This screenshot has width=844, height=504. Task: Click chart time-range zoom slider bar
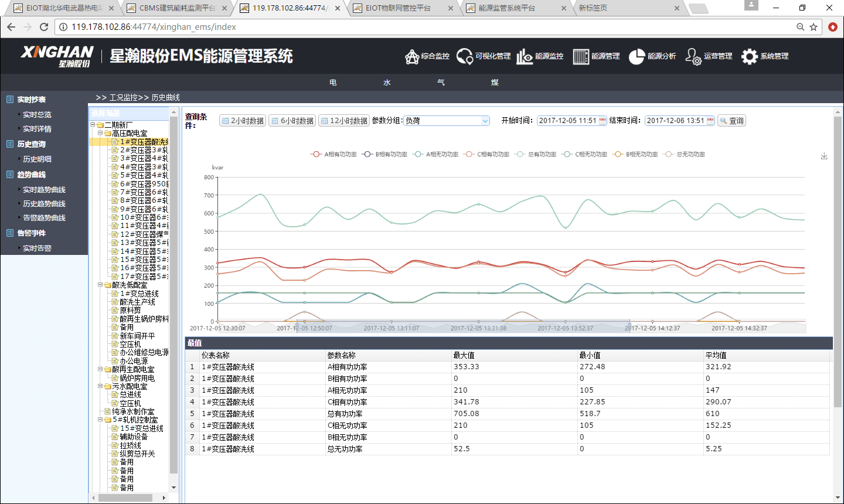[x=463, y=326]
